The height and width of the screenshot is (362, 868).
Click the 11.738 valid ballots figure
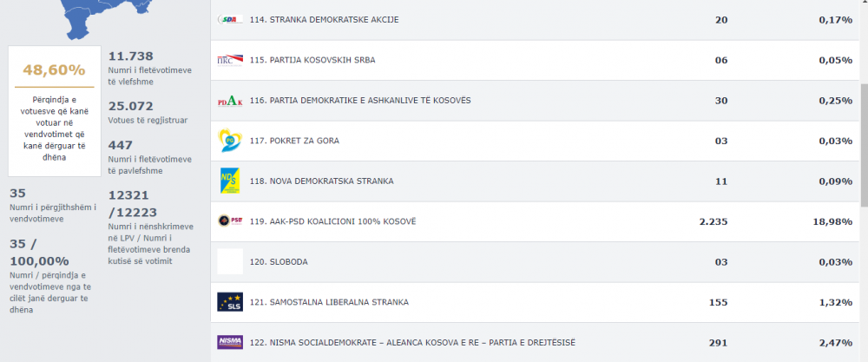pos(131,56)
